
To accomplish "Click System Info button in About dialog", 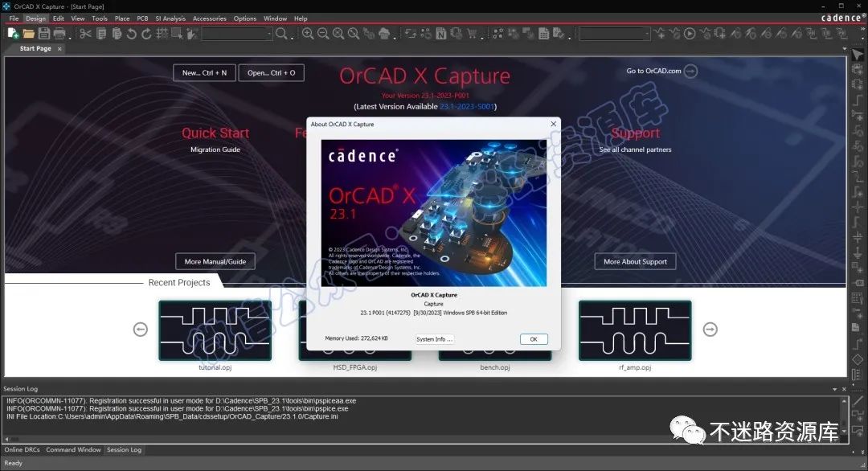I will coord(435,339).
